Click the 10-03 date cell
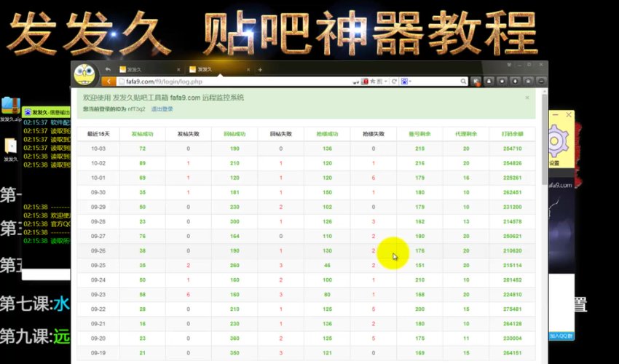This screenshot has height=364, width=619. tap(98, 149)
